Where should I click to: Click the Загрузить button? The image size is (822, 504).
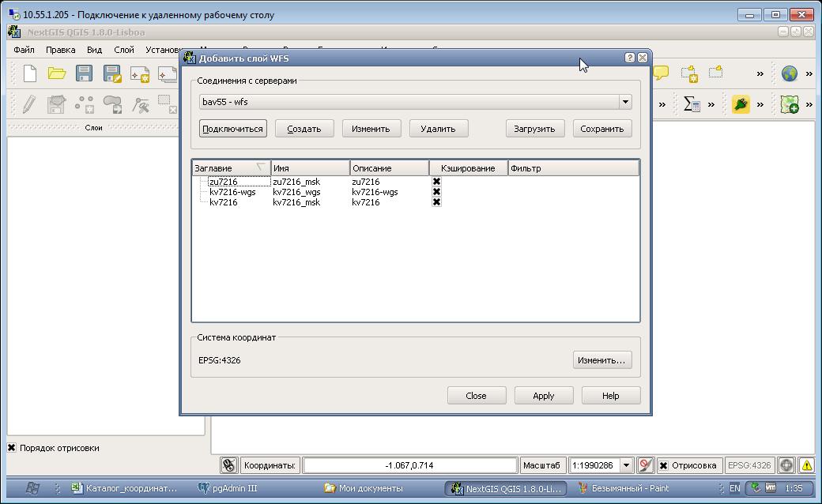point(535,128)
